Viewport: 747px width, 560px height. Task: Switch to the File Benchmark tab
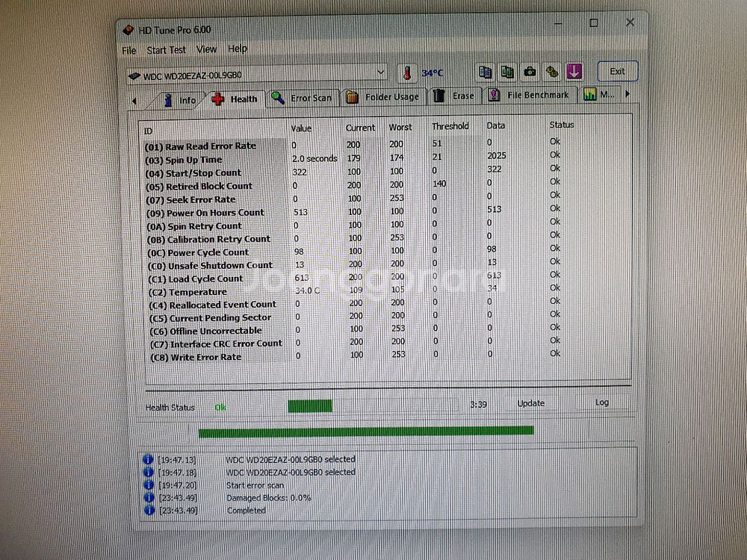pyautogui.click(x=530, y=95)
